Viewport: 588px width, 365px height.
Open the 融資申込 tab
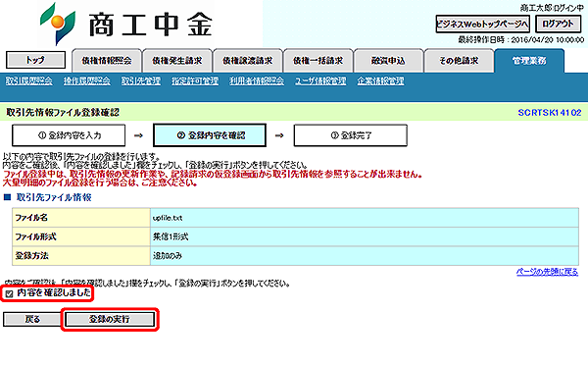point(388,61)
